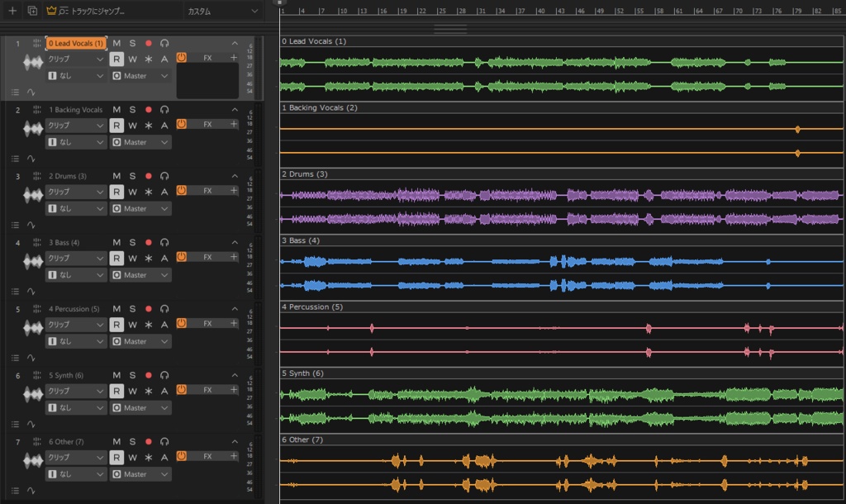Open the Master output dropdown on Lead Vocals

coord(140,75)
